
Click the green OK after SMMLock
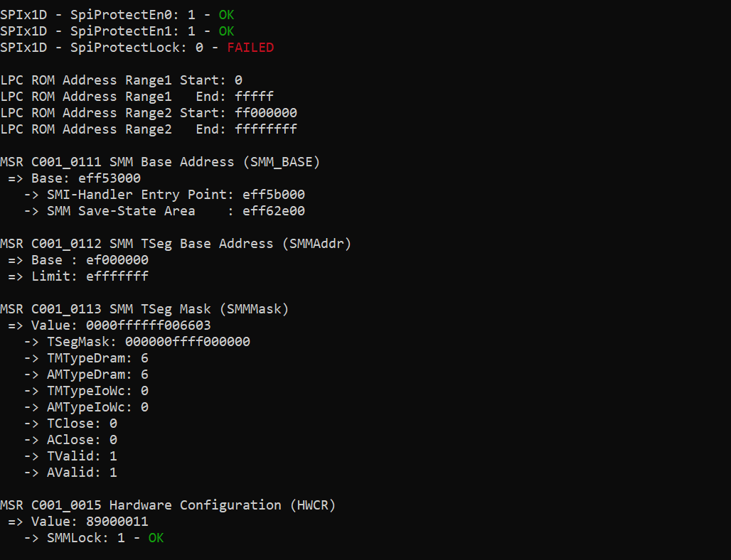point(156,538)
